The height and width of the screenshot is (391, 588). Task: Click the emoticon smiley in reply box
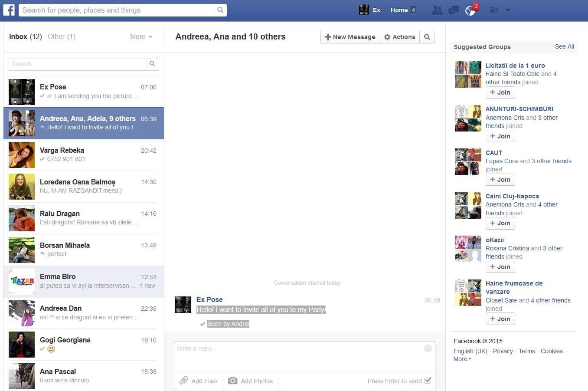(x=428, y=348)
